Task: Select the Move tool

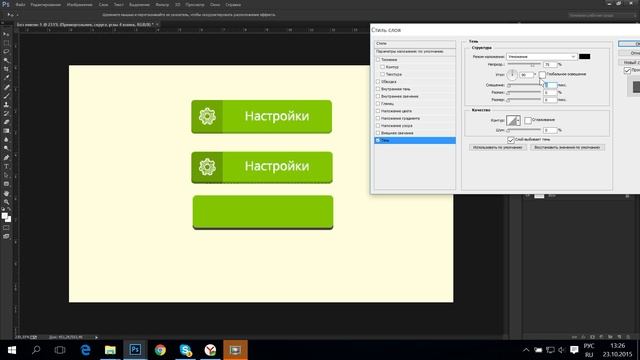Action: point(6,34)
